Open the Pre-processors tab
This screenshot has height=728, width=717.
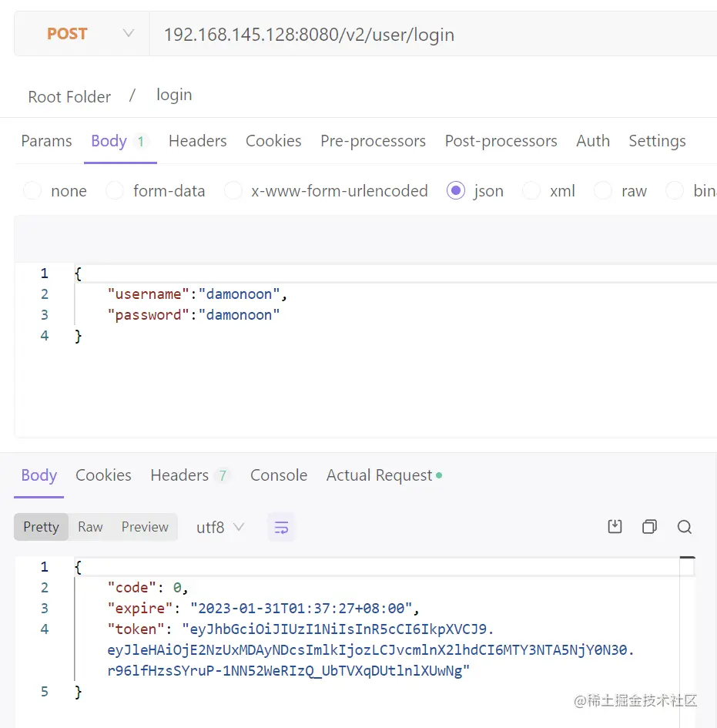click(373, 141)
